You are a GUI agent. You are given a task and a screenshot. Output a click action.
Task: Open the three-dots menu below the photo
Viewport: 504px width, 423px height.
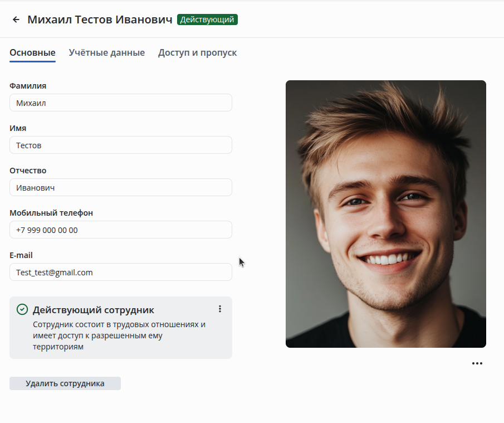[477, 363]
